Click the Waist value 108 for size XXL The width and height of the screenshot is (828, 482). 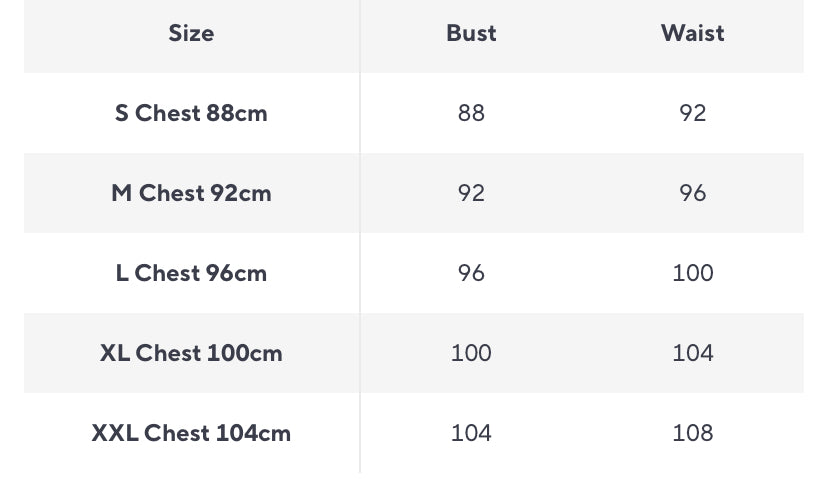click(x=692, y=433)
